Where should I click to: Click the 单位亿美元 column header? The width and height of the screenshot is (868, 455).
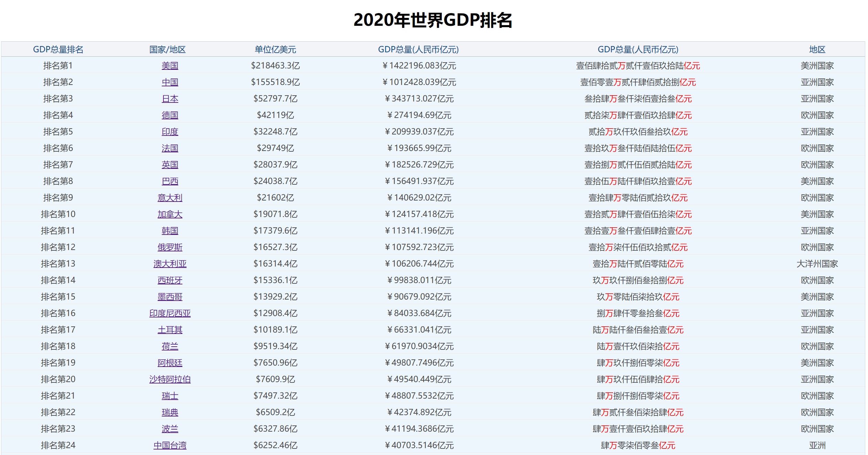point(275,50)
